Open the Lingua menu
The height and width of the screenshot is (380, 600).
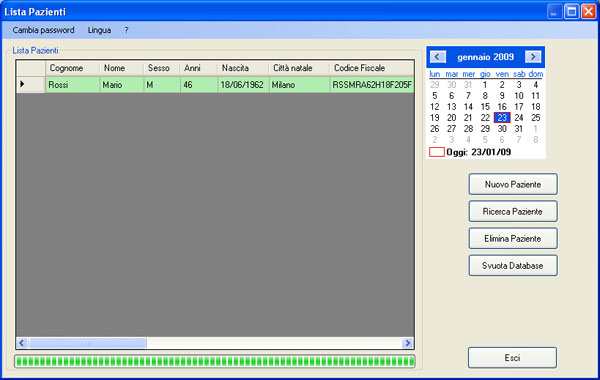tap(99, 30)
